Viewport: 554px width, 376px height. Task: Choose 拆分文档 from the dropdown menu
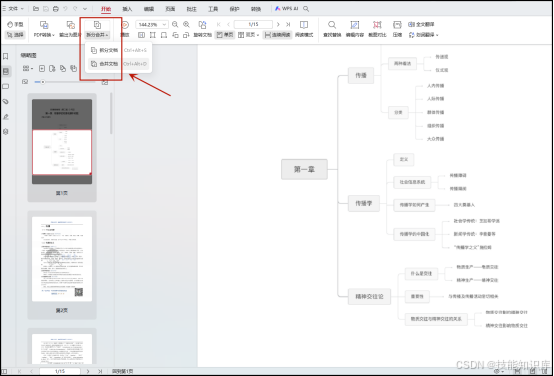(x=118, y=51)
